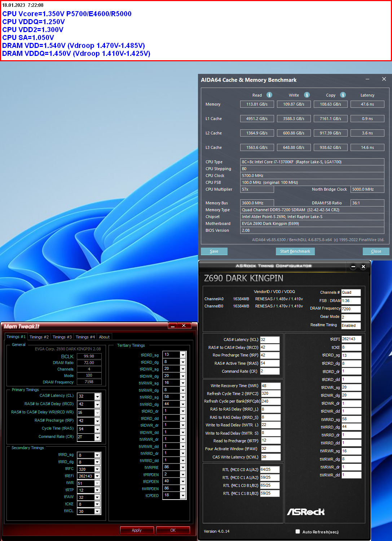Expand the tRDPDEN dropdown in Mem TweakIt
Viewport: 392px width, 541px height.
click(x=183, y=482)
